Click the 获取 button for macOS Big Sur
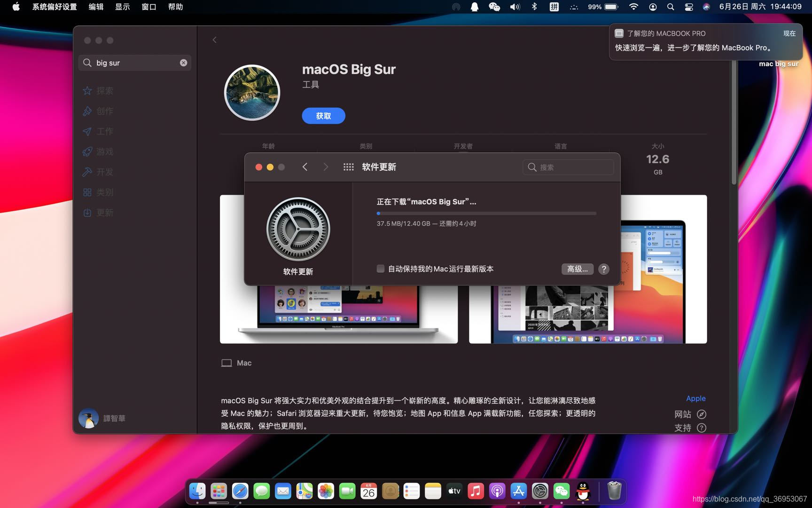 [x=323, y=116]
